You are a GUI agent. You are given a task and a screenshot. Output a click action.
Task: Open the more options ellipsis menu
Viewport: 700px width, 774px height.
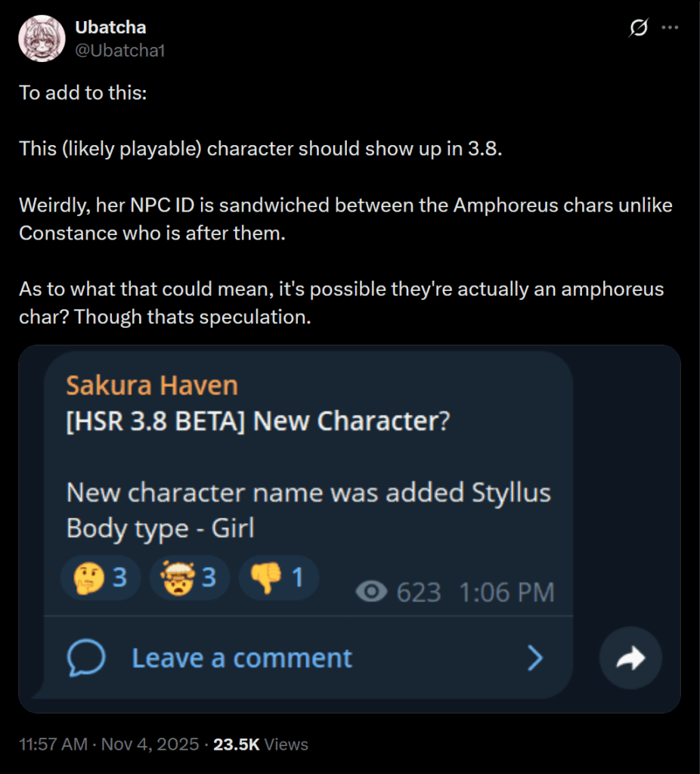pyautogui.click(x=669, y=27)
